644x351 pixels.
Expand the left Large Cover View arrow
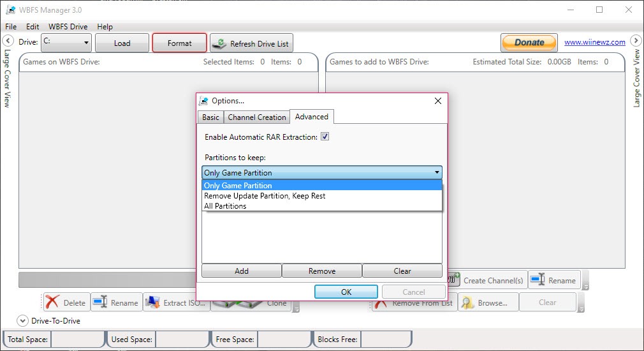tap(9, 41)
